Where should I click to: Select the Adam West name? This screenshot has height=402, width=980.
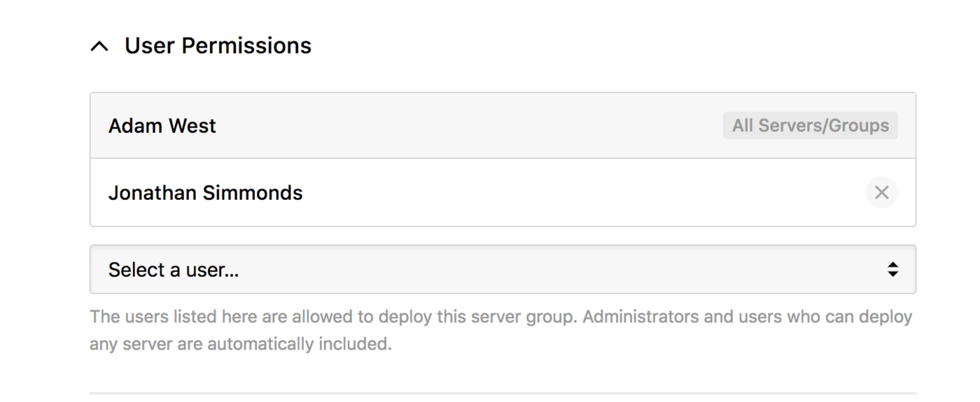tap(162, 126)
